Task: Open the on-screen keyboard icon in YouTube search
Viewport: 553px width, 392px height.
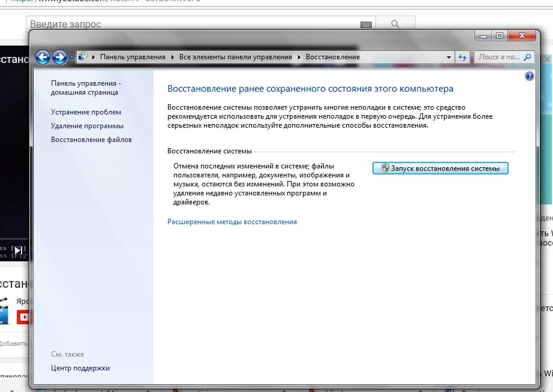Action: click(x=366, y=25)
